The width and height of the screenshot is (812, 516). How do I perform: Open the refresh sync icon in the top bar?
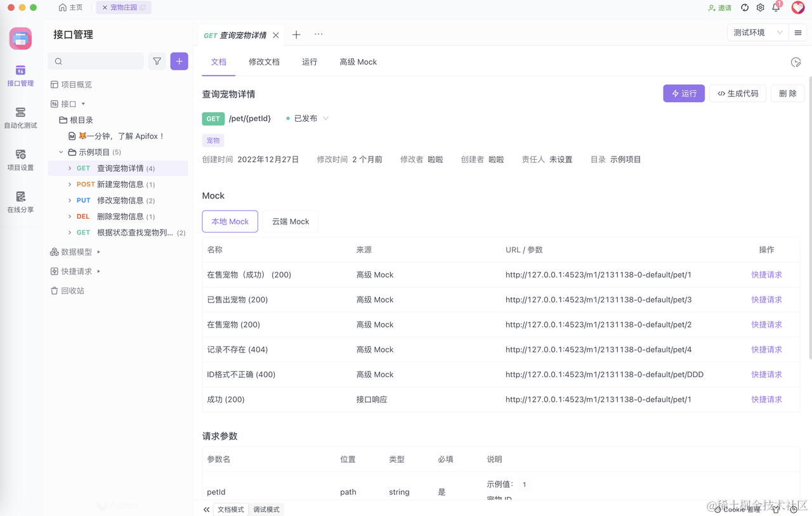click(744, 8)
